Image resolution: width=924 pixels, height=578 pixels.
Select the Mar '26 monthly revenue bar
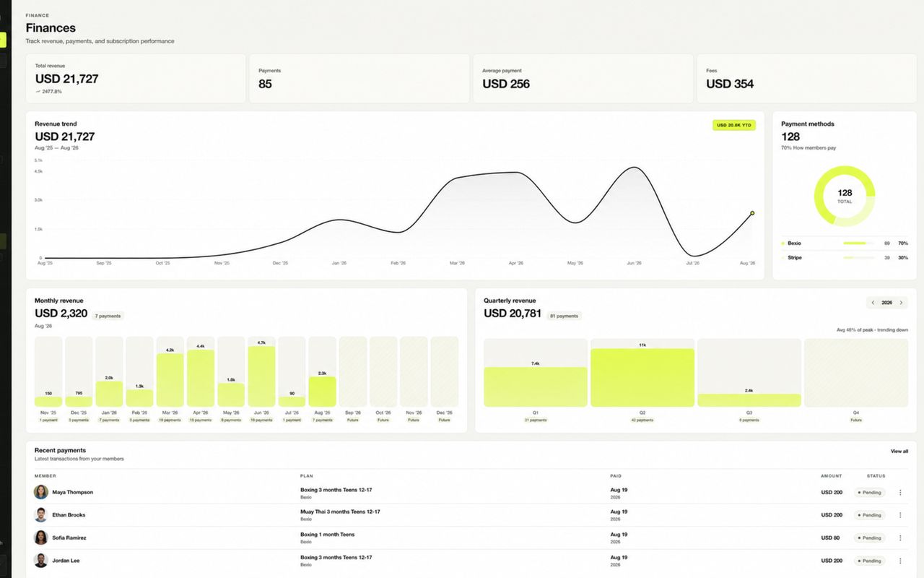click(x=170, y=380)
